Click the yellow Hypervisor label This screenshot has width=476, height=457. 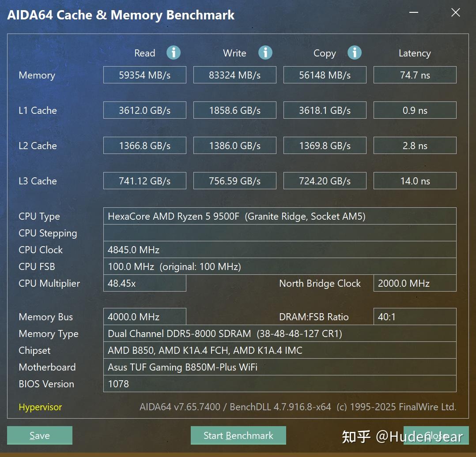[x=40, y=407]
